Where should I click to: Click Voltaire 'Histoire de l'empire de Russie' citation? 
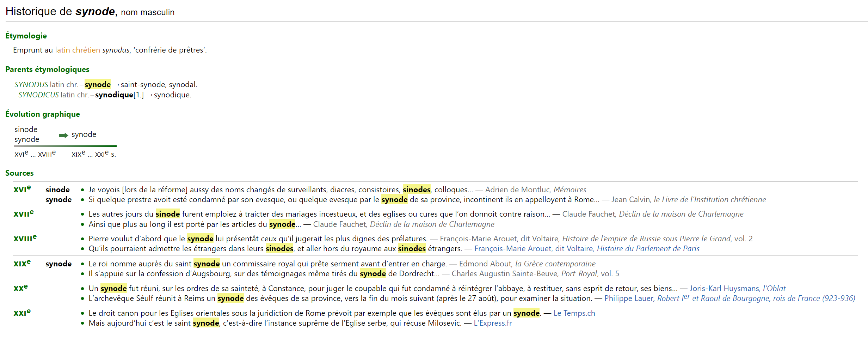[596, 239]
